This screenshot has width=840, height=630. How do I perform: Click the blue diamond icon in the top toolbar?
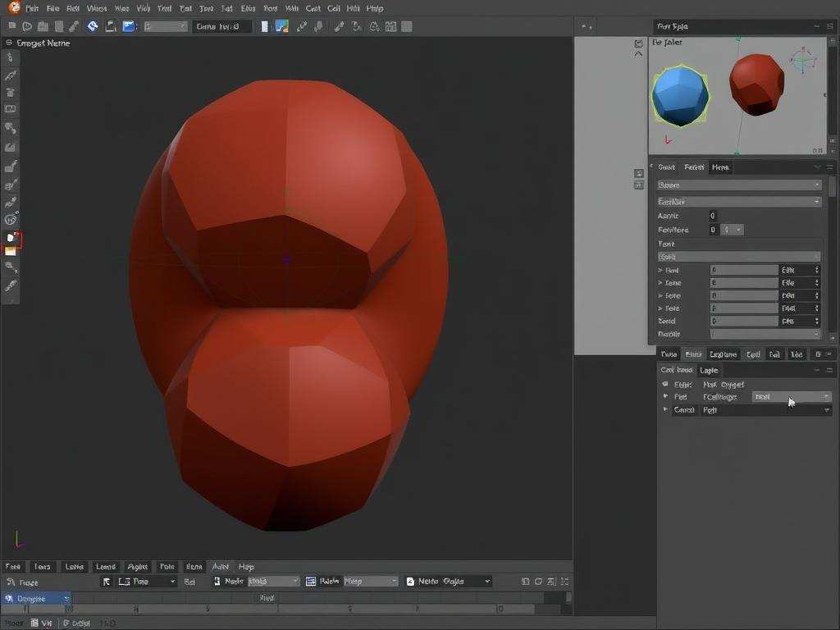tap(93, 26)
